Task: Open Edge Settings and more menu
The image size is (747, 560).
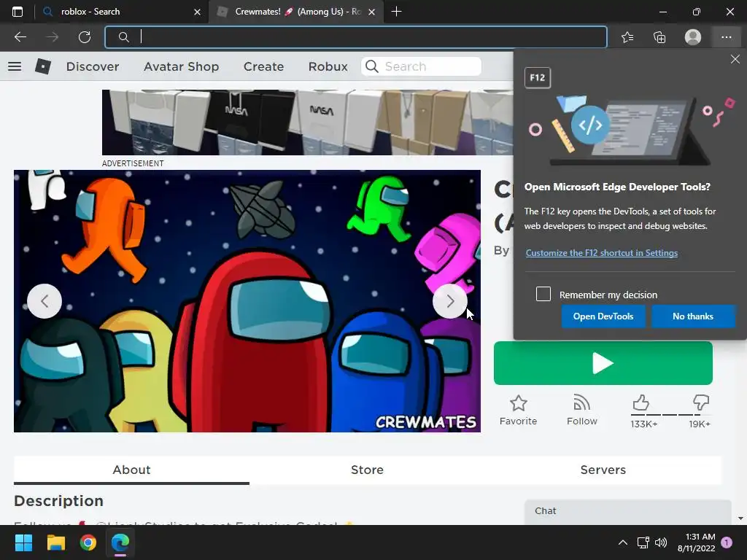Action: pyautogui.click(x=726, y=37)
